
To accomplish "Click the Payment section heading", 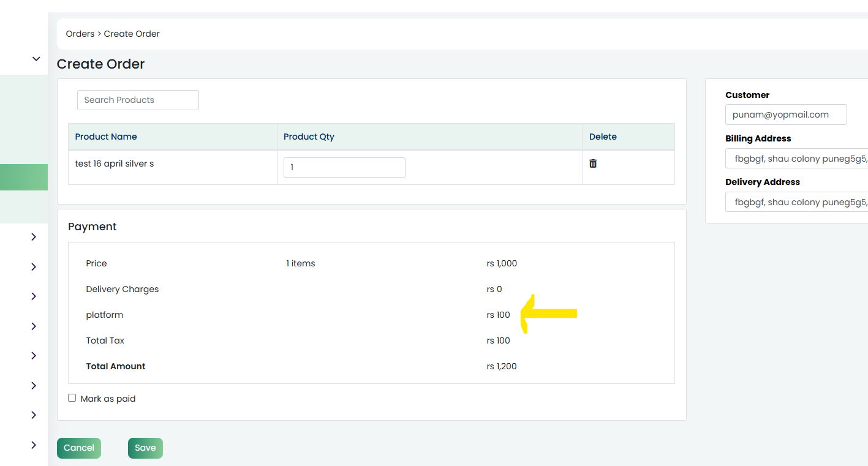I will [x=92, y=227].
